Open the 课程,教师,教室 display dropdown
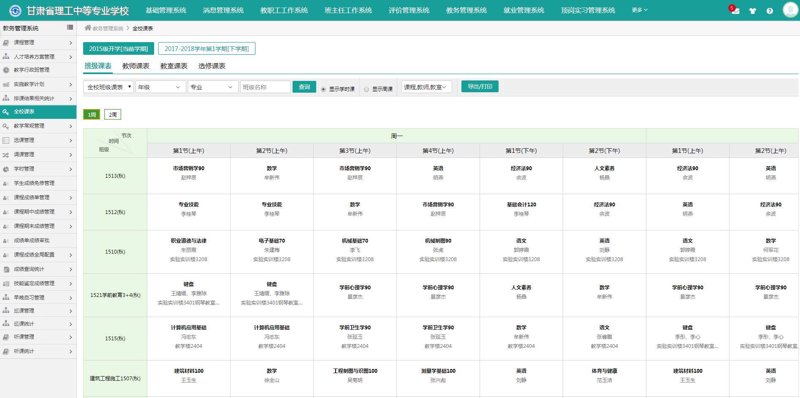 tap(426, 87)
